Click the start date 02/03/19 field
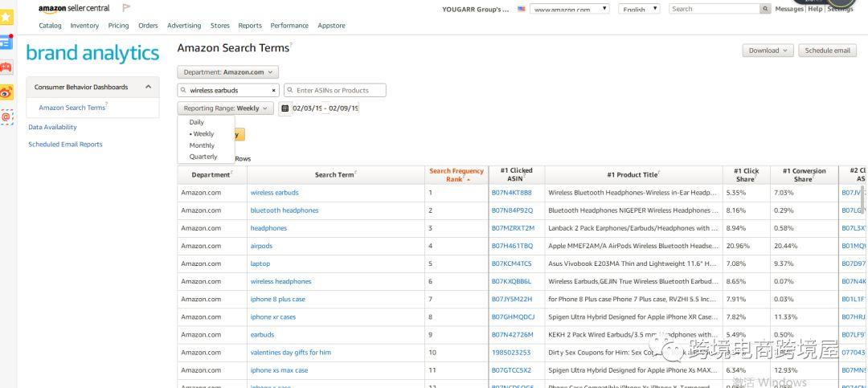The width and height of the screenshot is (868, 388). coord(307,108)
